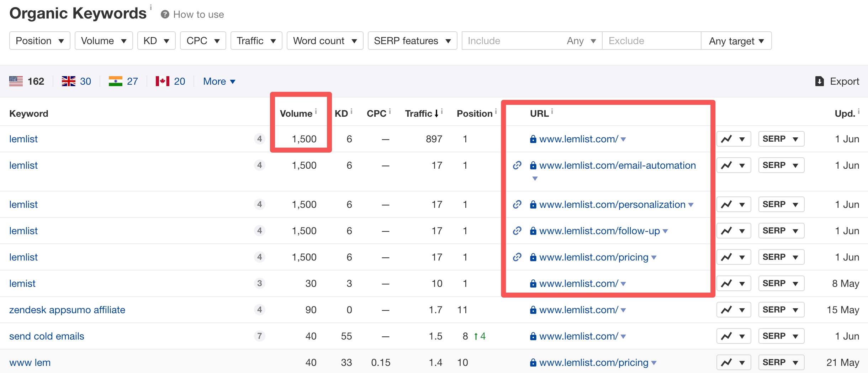This screenshot has height=373, width=868.
Task: Open the position history chart for zendesk appsumo affiliate
Action: click(734, 310)
